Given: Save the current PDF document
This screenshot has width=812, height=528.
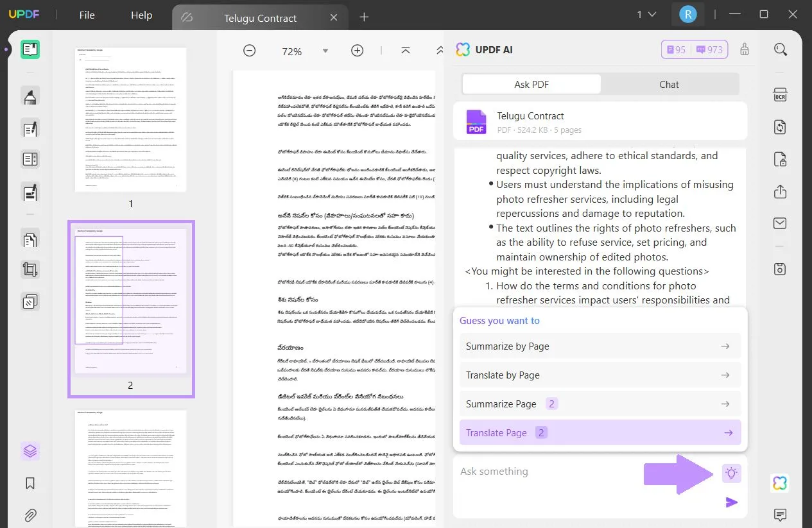Looking at the screenshot, I should point(779,269).
